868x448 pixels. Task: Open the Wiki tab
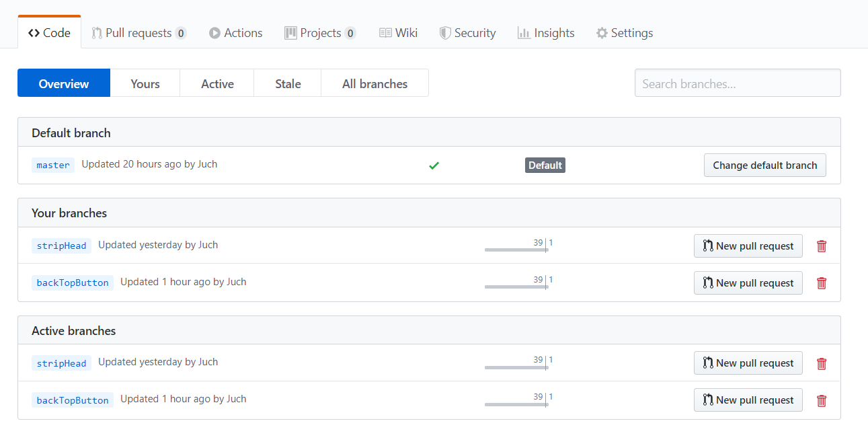(x=398, y=33)
